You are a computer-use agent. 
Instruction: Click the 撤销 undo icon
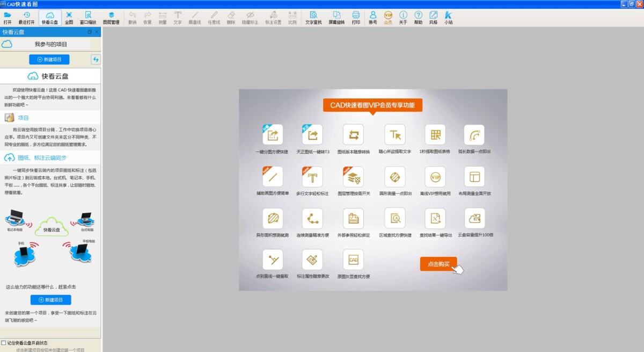click(x=133, y=18)
